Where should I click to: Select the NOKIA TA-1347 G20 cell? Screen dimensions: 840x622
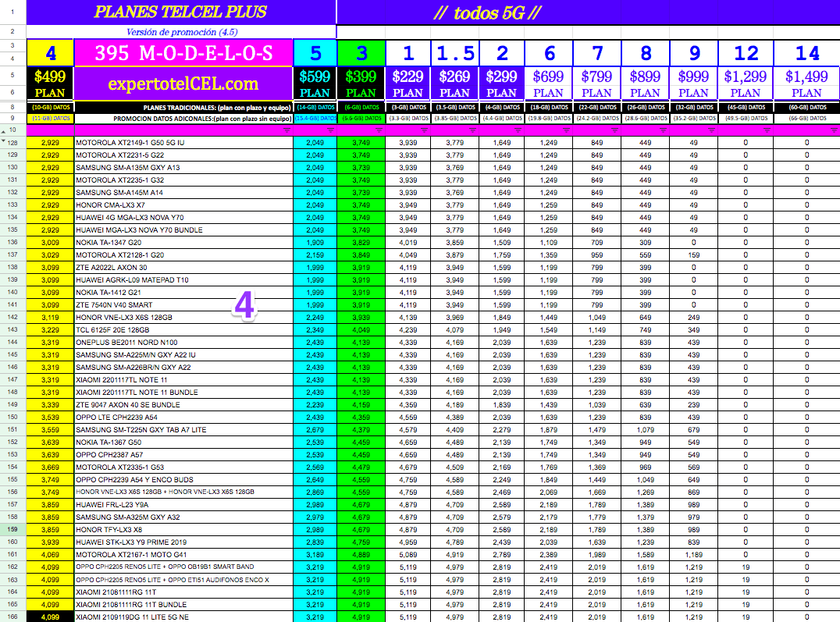coord(183,242)
